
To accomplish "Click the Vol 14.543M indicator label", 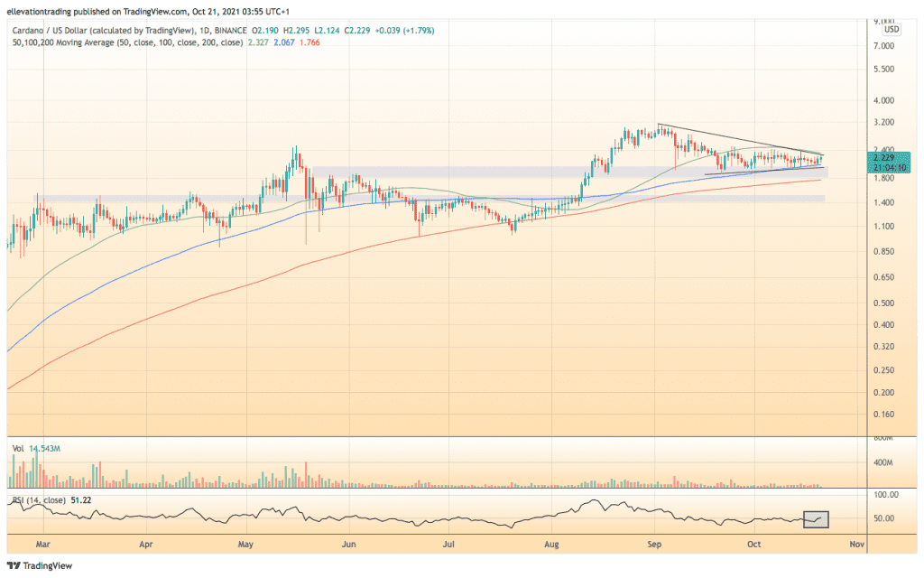I will [36, 449].
